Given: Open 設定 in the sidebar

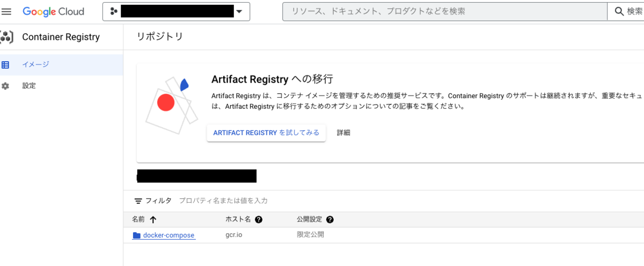Looking at the screenshot, I should pos(61,86).
